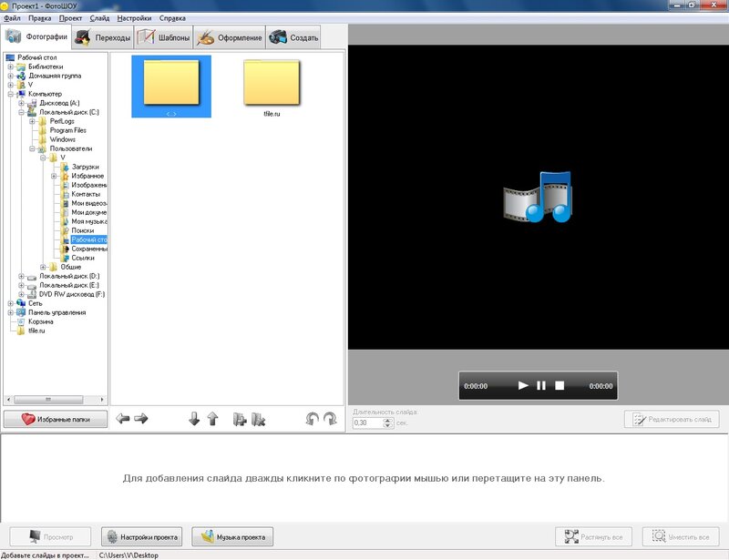Click the Просмотр button
Viewport: 729px width, 560px height.
click(x=50, y=536)
